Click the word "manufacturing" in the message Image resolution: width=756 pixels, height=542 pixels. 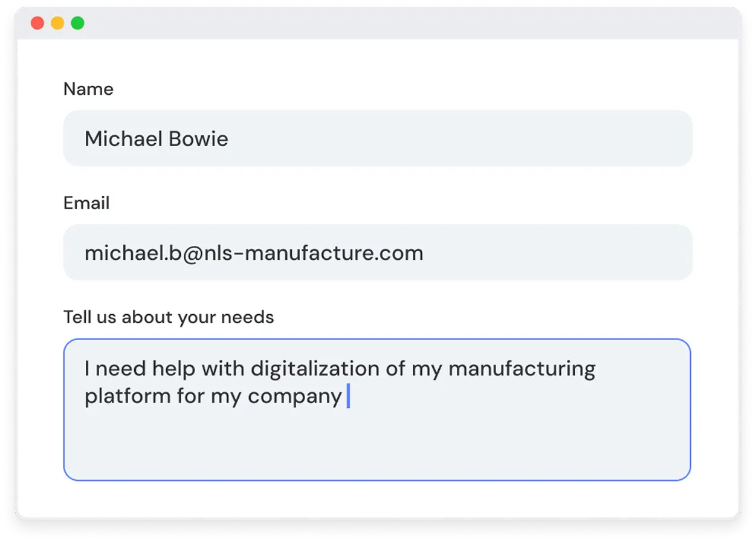(522, 369)
